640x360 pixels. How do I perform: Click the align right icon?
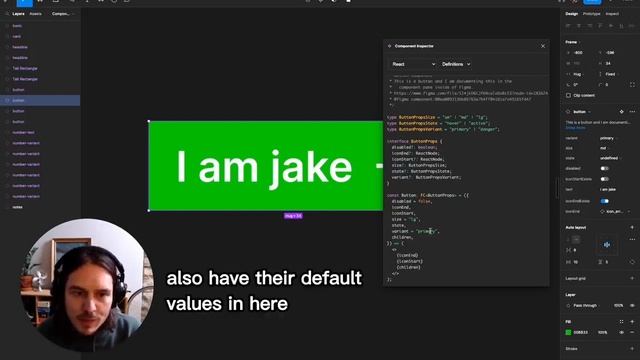pyautogui.click(x=589, y=26)
